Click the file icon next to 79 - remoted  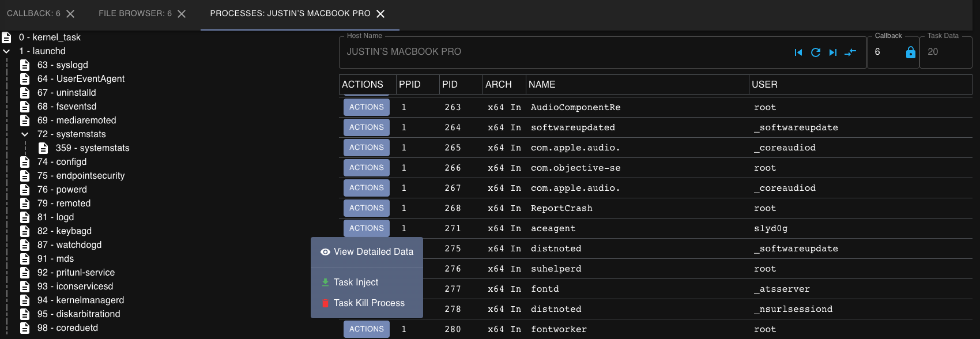[25, 204]
